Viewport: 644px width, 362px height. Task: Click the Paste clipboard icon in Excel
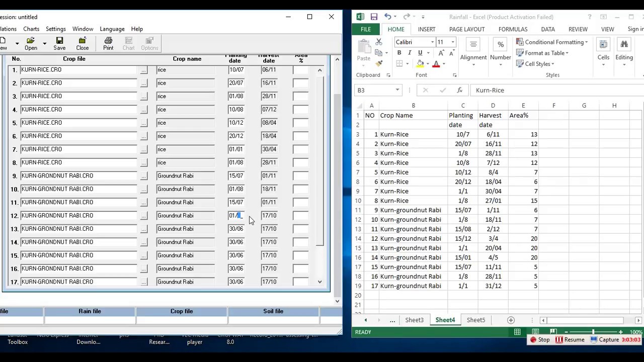[x=363, y=47]
